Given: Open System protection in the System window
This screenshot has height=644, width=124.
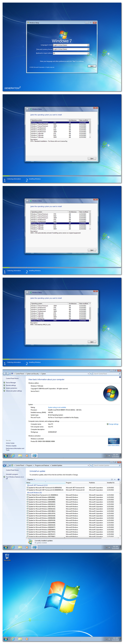Looking at the screenshot, I should (11, 388).
